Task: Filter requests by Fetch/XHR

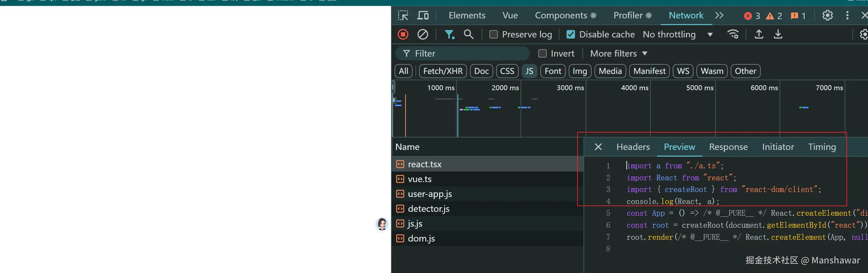Action: (x=443, y=71)
